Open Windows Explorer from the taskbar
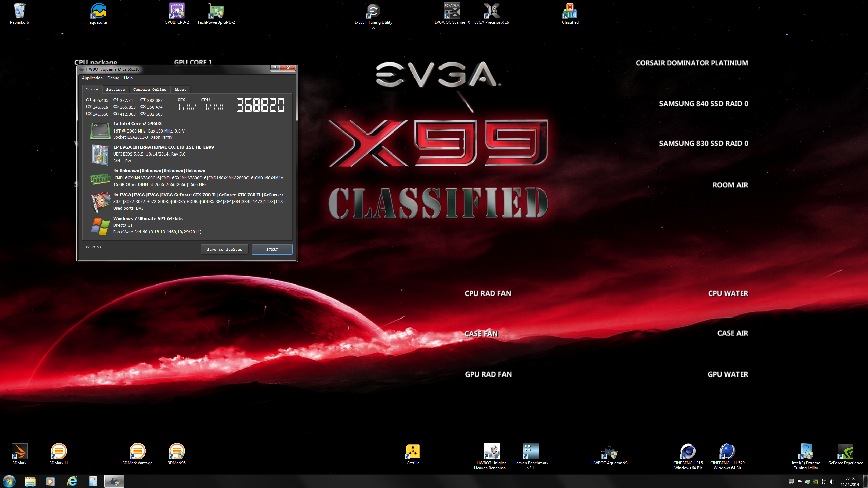 point(30,481)
